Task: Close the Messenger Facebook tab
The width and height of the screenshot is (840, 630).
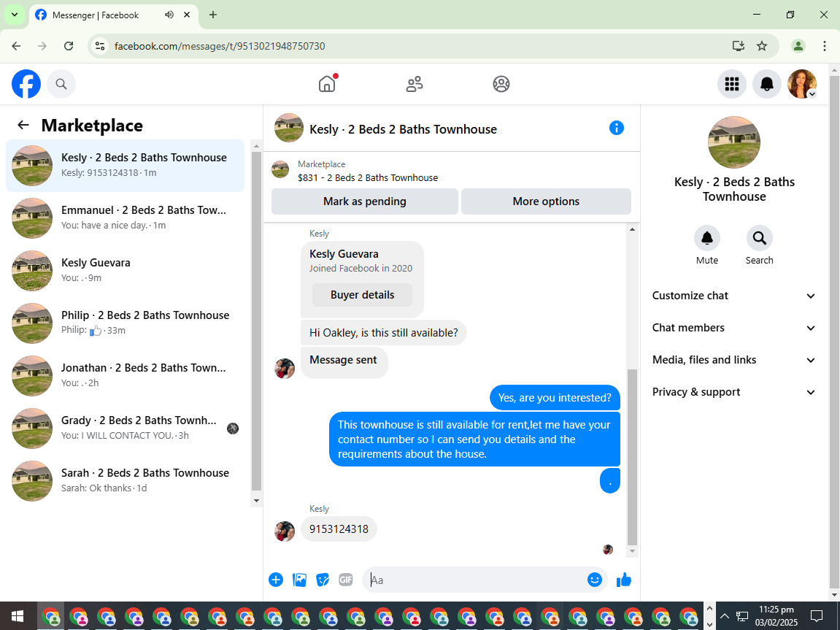Action: tap(187, 15)
